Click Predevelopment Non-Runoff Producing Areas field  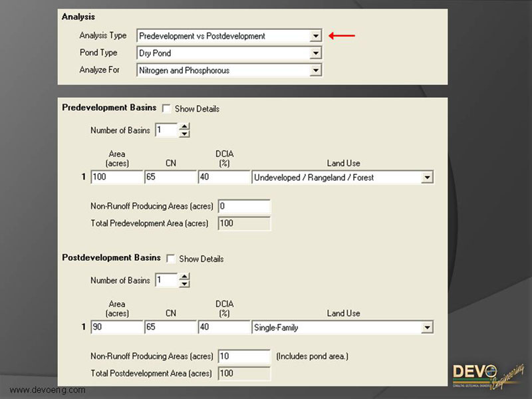tap(243, 207)
